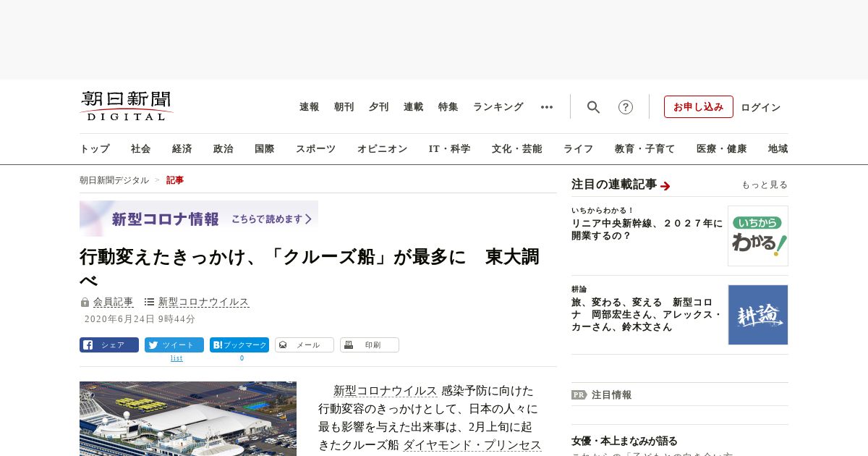Click the 会員記事 label link
Viewport: 868px width, 456px height.
click(x=114, y=302)
